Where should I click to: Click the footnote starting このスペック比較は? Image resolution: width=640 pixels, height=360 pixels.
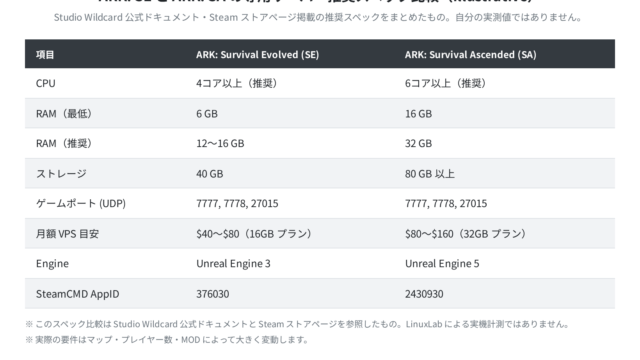coord(297,324)
